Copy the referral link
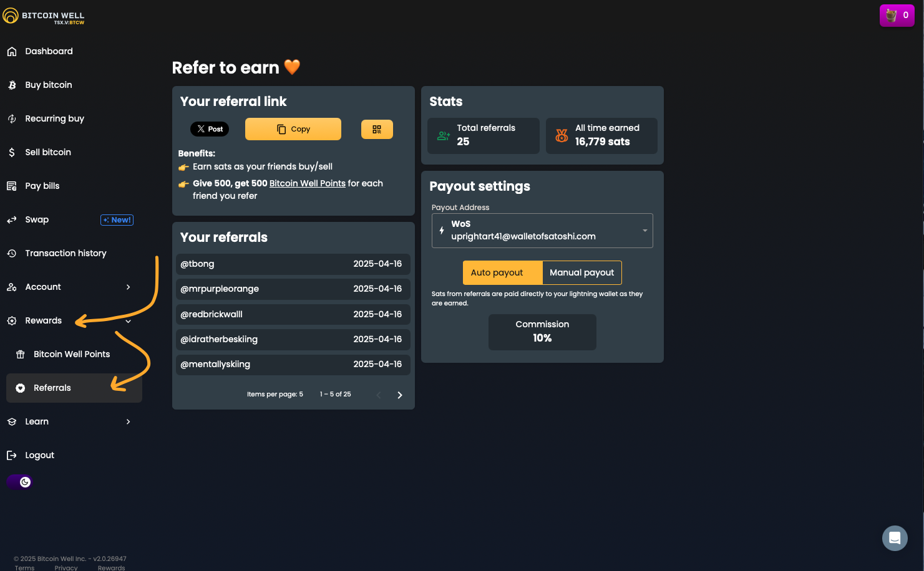Screen dimensions: 924x571 (x=293, y=129)
